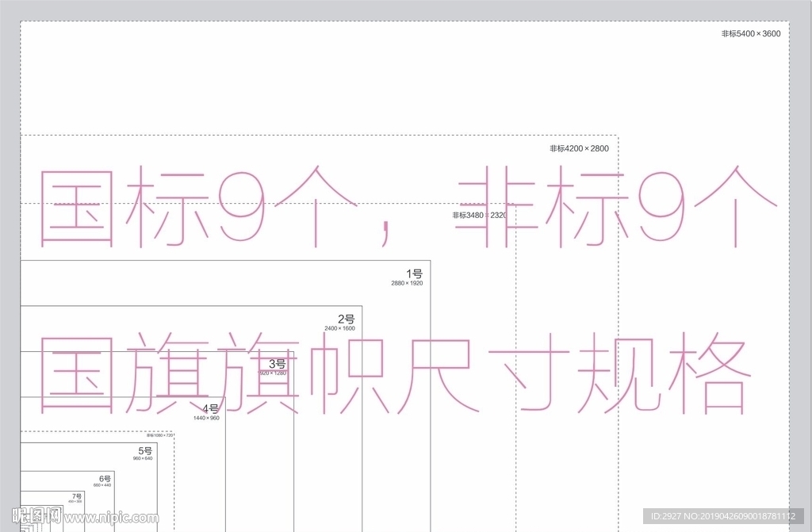Click the 3号 size label
This screenshot has width=812, height=532.
[277, 364]
